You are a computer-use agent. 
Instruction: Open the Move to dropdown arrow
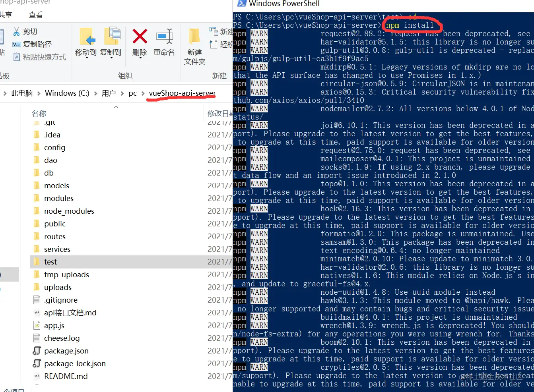point(86,58)
